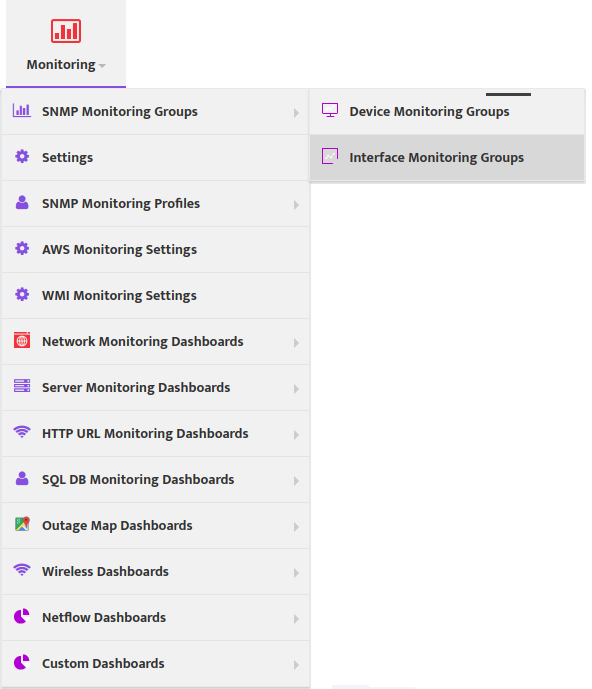592x689 pixels.
Task: Open WMI Monitoring Settings menu entry
Action: (156, 296)
